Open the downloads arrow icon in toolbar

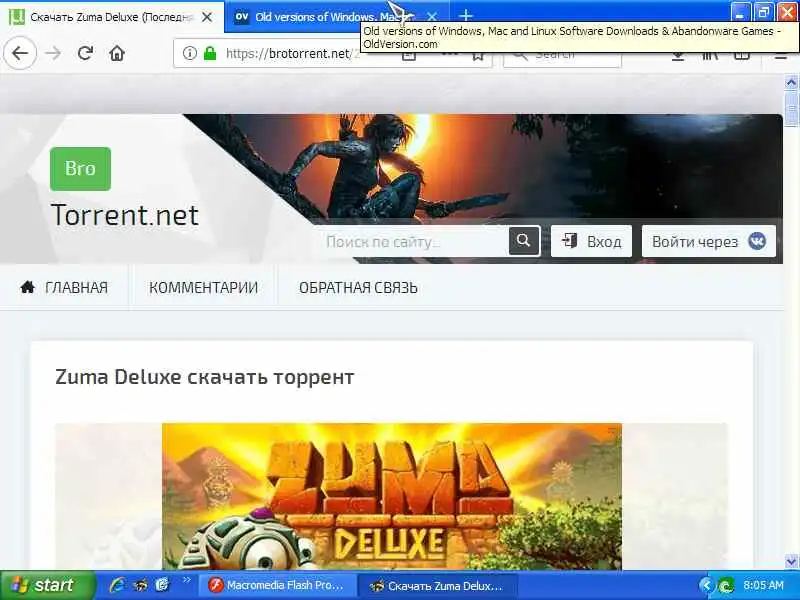678,56
